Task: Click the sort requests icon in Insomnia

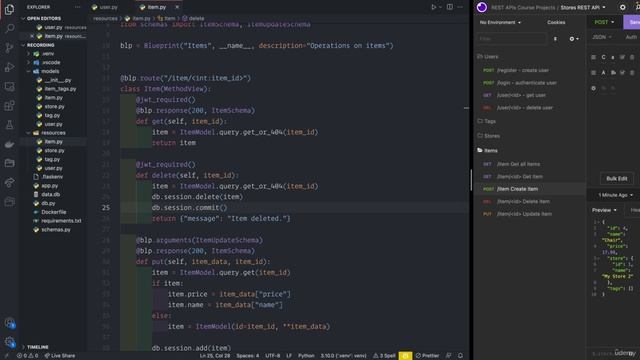Action: point(556,39)
